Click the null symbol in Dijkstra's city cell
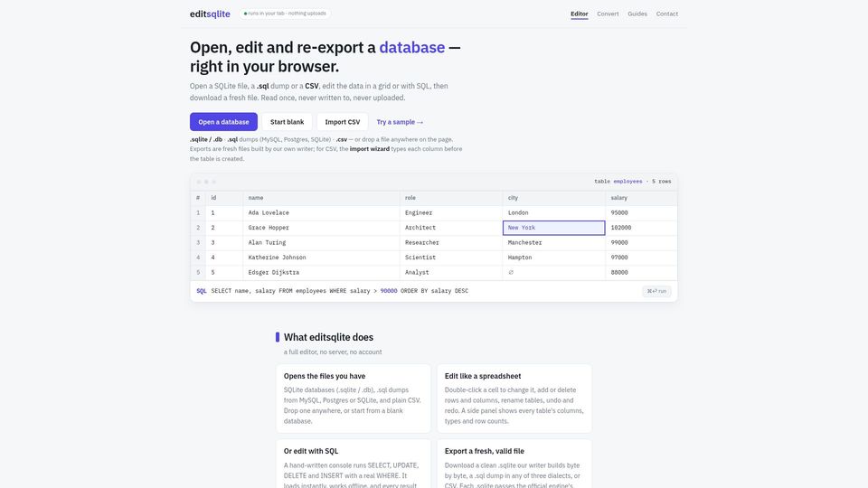Viewport: 868px width, 488px height. click(511, 272)
